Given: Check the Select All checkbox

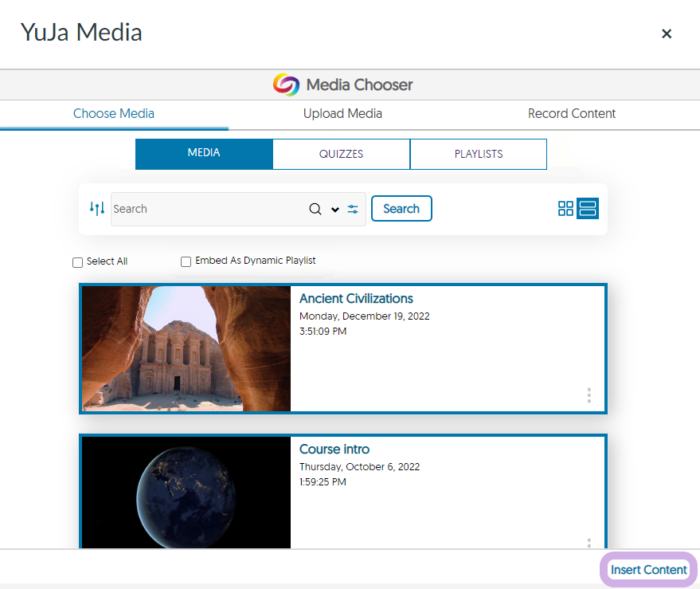Looking at the screenshot, I should 77,262.
